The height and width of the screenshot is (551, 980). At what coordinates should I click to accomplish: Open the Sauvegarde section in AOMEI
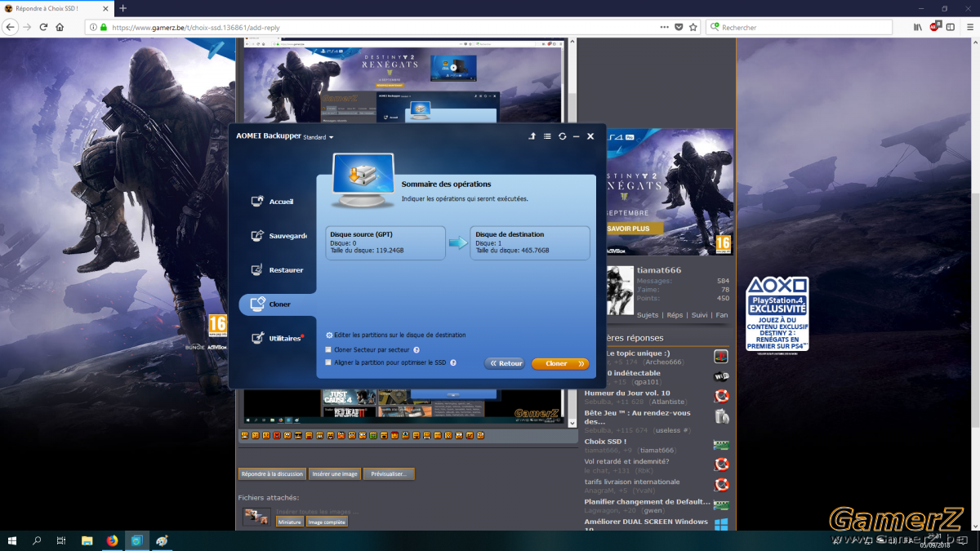[278, 236]
